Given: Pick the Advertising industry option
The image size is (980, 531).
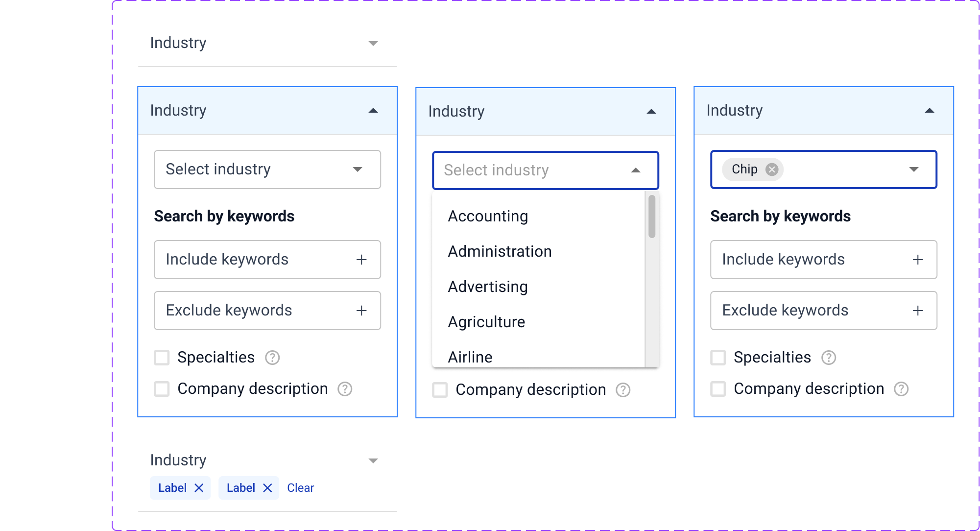Looking at the screenshot, I should [x=488, y=287].
